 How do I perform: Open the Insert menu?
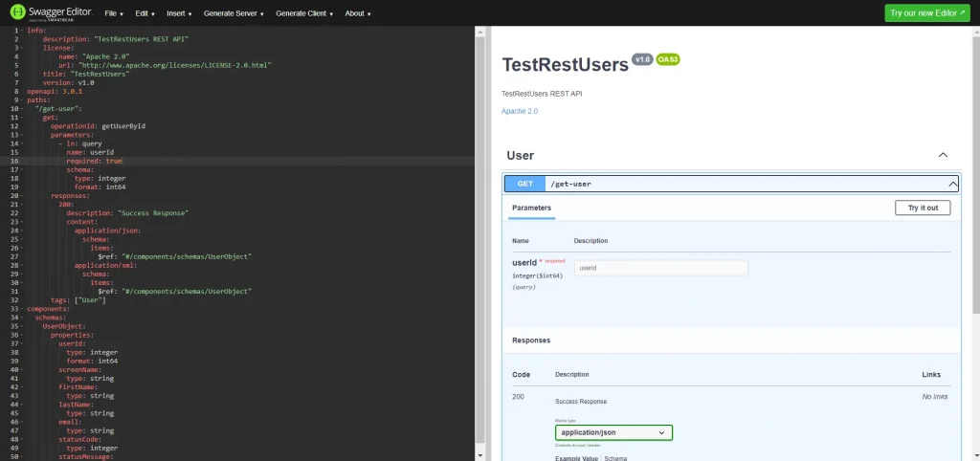pyautogui.click(x=179, y=13)
